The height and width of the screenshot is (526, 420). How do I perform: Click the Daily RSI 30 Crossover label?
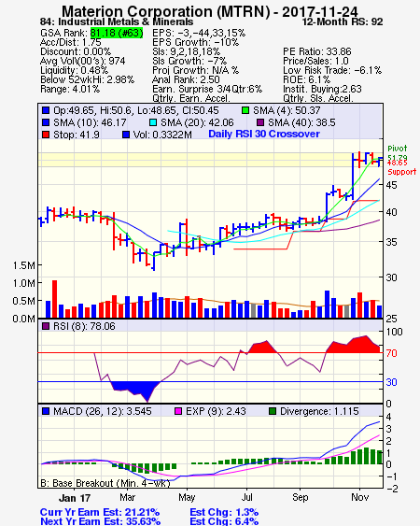pyautogui.click(x=264, y=134)
